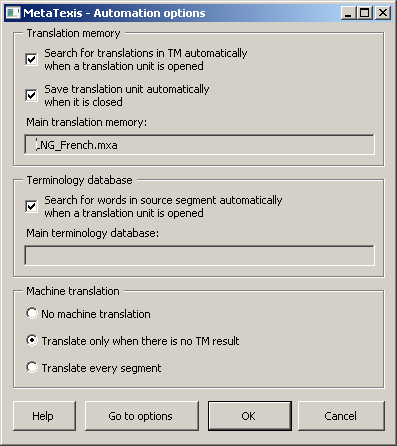
Task: Cancel the automation options dialog
Action: click(x=341, y=416)
